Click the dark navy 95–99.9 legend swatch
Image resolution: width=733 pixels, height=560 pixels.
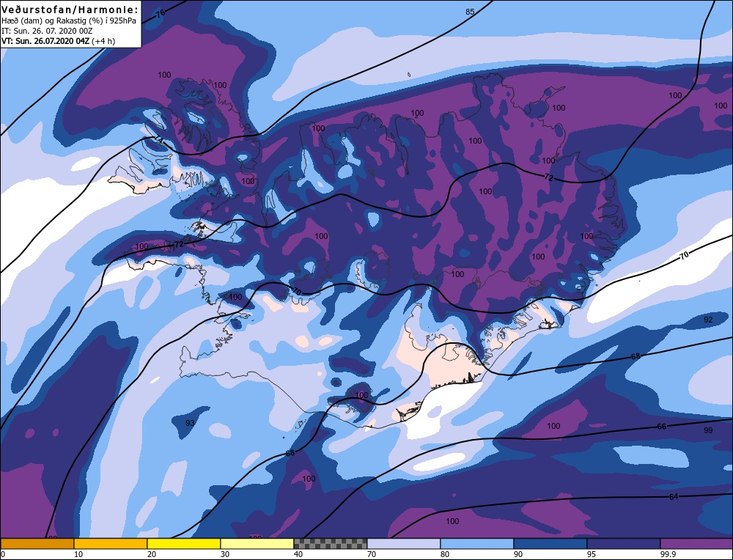pyautogui.click(x=623, y=544)
